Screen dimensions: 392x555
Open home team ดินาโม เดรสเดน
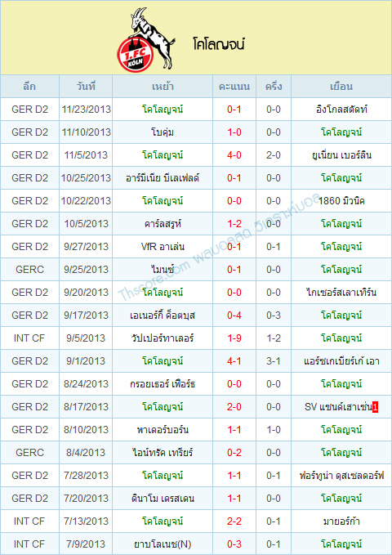point(163,499)
